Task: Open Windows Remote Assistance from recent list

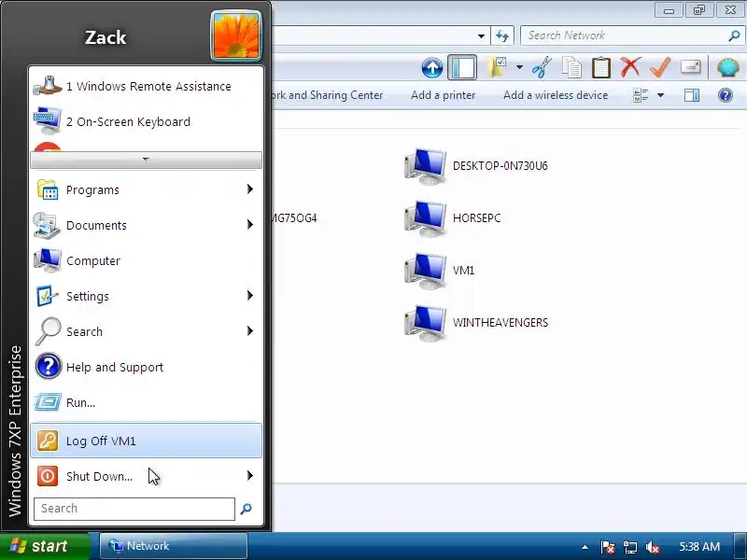Action: (x=146, y=86)
